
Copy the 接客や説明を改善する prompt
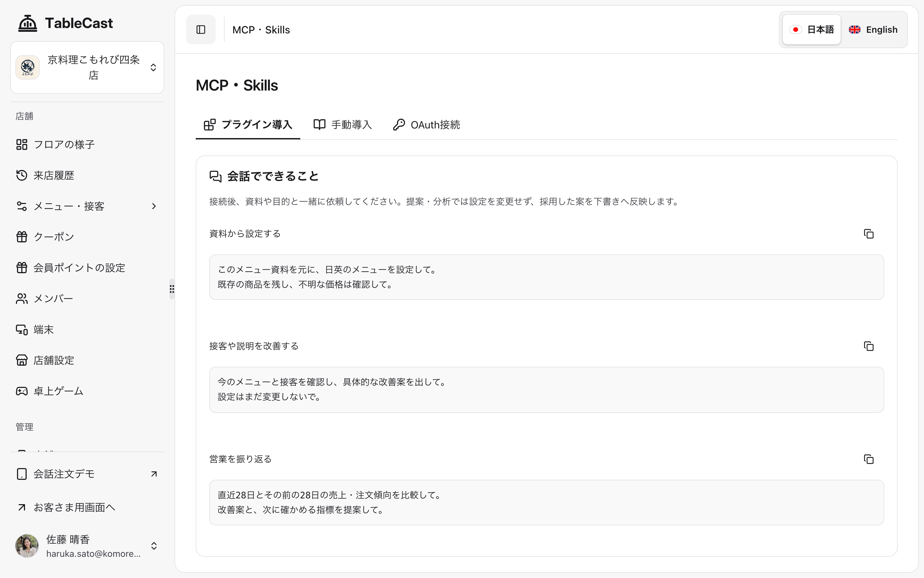[868, 346]
